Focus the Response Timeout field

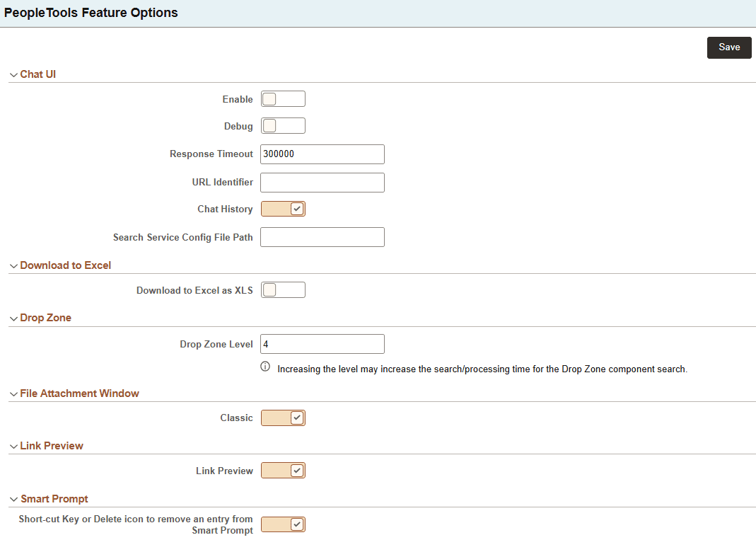[x=322, y=154]
